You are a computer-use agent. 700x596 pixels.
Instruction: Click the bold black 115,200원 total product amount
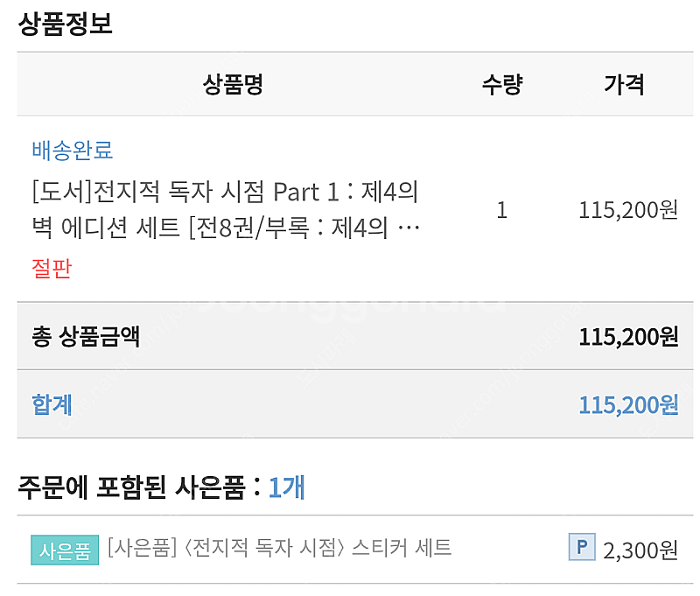pos(627,337)
